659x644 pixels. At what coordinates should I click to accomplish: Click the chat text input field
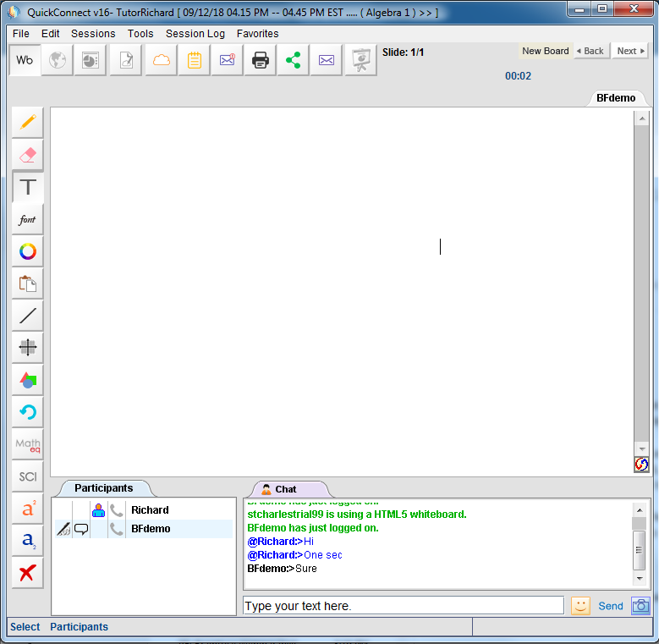403,606
